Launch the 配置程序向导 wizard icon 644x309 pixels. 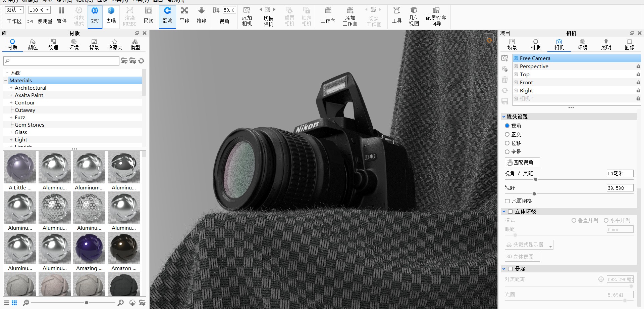(436, 15)
